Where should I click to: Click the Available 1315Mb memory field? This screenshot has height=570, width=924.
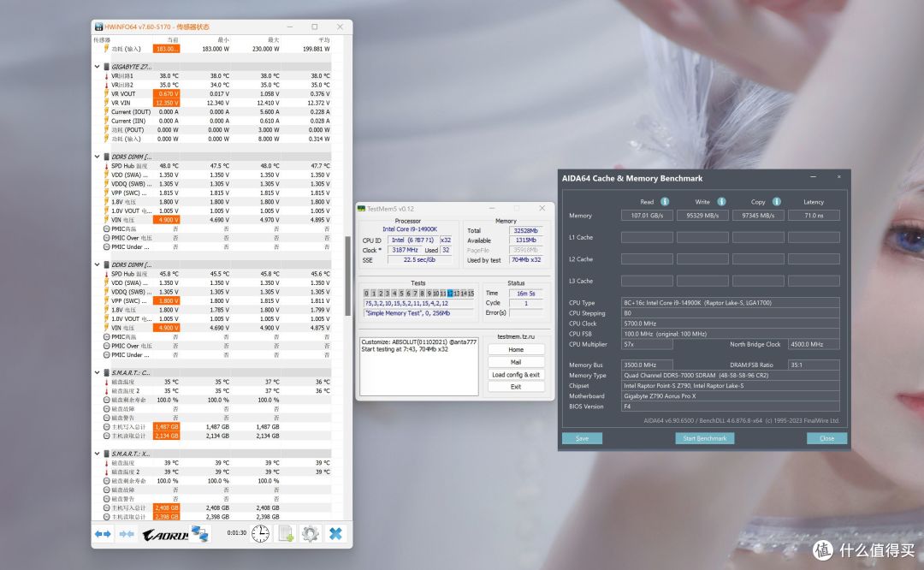pos(525,240)
